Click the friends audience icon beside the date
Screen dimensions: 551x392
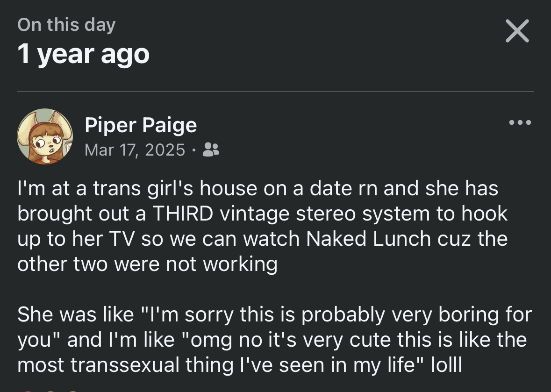coord(212,150)
